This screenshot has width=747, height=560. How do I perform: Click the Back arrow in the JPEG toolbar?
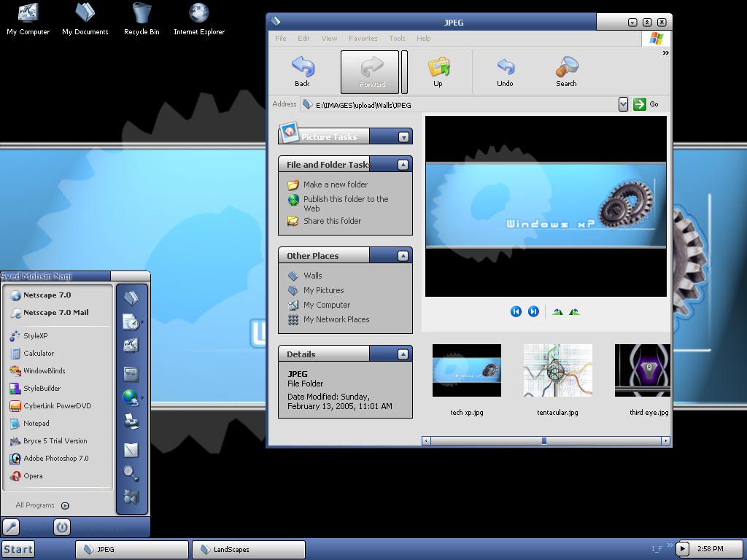(x=303, y=67)
